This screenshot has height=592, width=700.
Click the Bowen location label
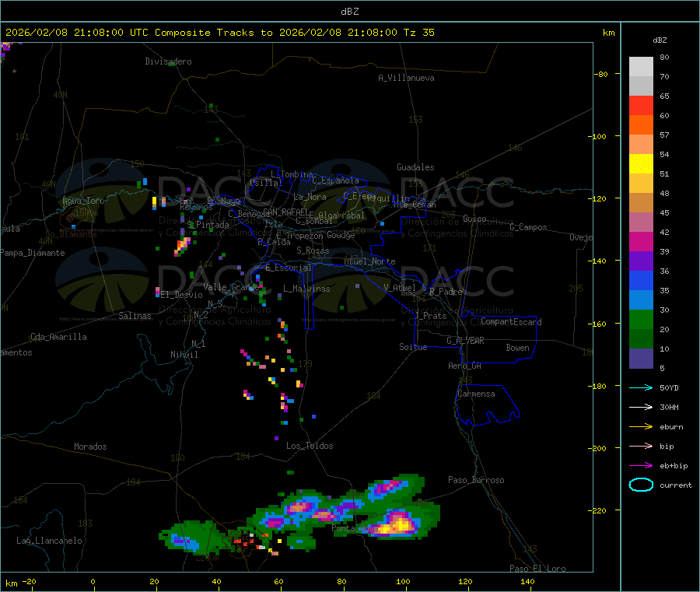[518, 348]
